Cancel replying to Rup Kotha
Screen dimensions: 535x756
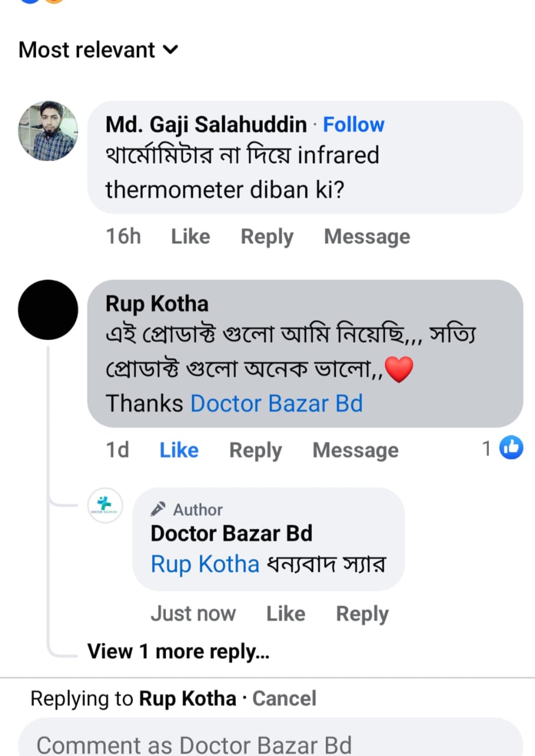[x=285, y=699]
